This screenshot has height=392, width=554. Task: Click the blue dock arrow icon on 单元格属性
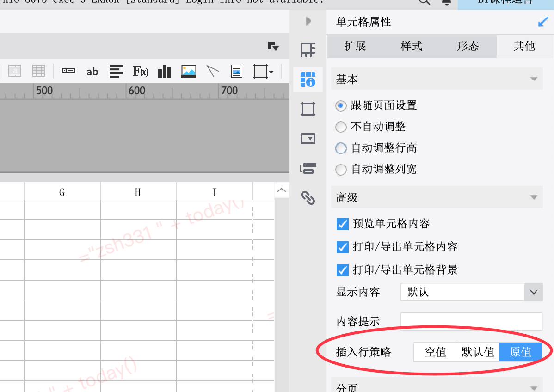pos(543,22)
